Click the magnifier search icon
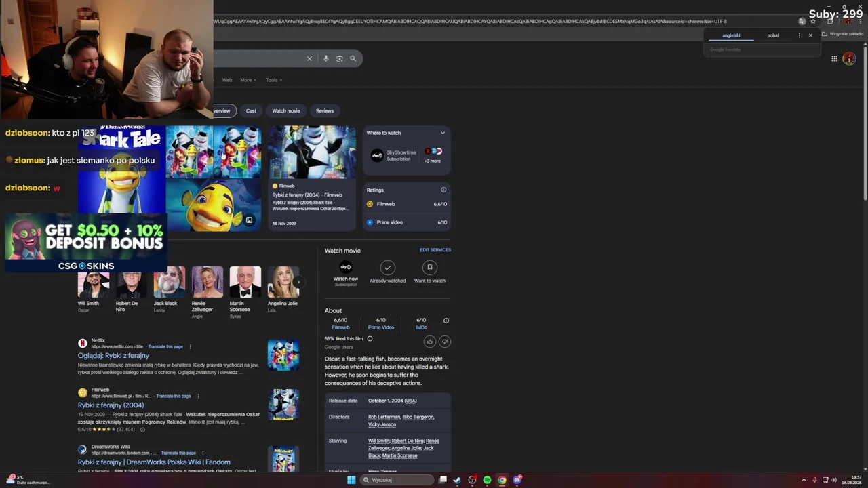The height and width of the screenshot is (488, 868). tap(353, 59)
